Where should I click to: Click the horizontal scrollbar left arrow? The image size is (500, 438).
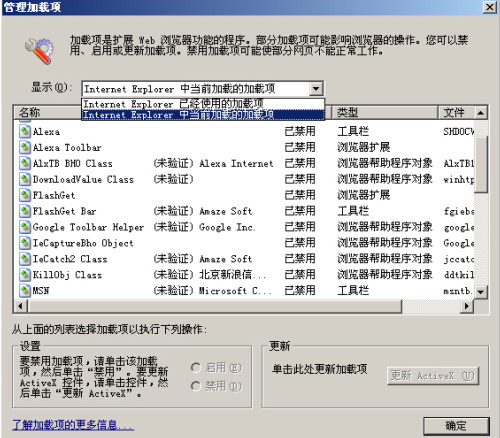click(x=20, y=306)
